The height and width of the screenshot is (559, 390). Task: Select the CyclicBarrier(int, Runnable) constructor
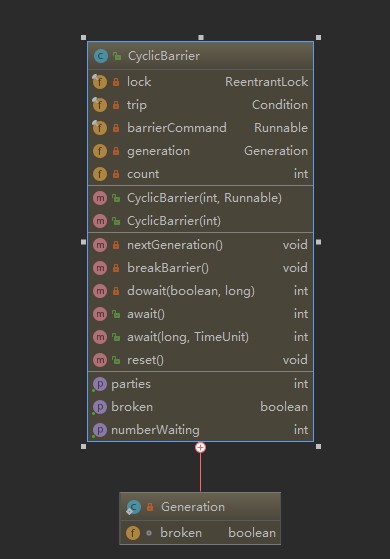[x=200, y=198]
